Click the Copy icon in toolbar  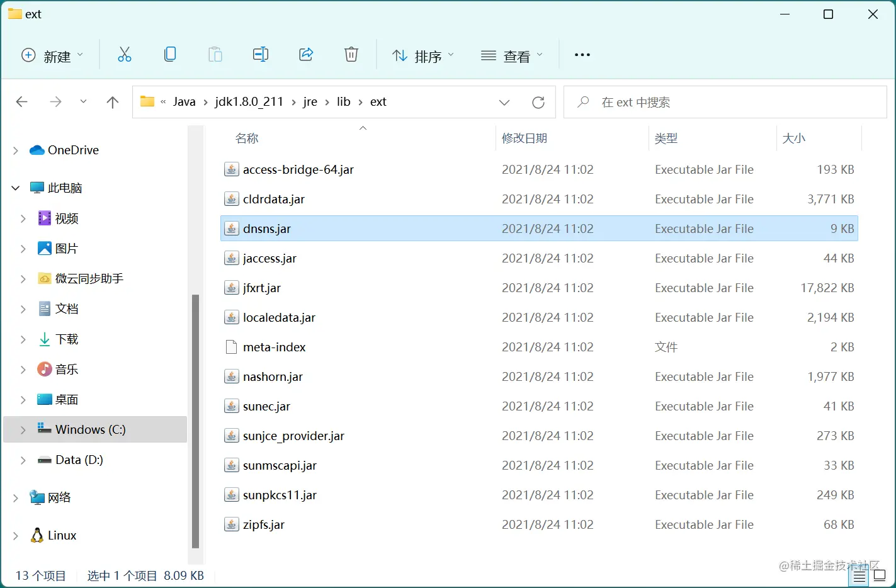point(170,55)
